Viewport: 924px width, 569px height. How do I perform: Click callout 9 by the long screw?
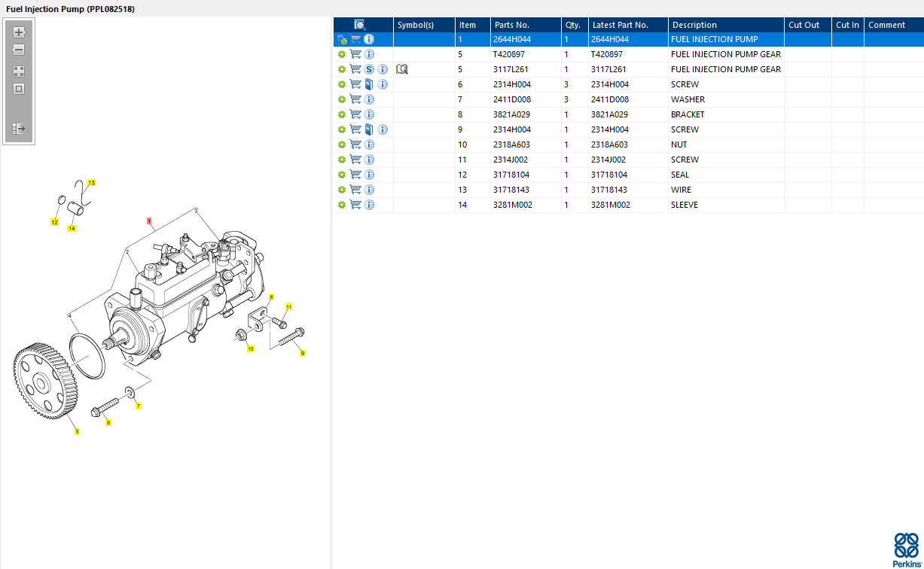(303, 353)
